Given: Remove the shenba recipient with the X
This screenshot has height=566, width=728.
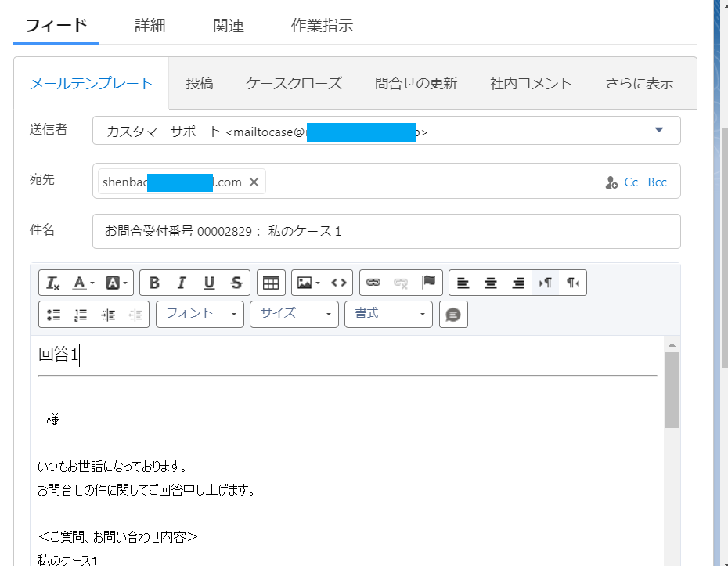Looking at the screenshot, I should point(254,181).
